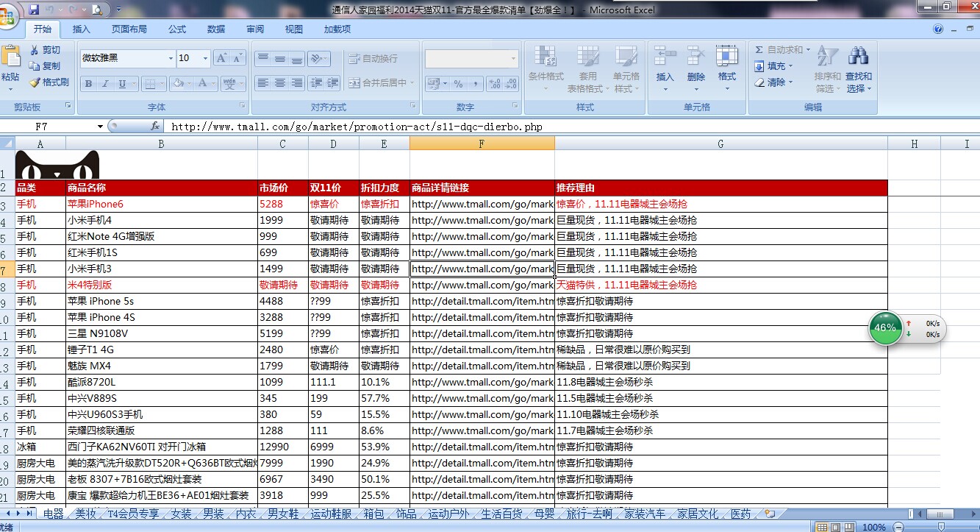Select cell with 苹果iPhone6
The image size is (980, 532).
(x=161, y=204)
